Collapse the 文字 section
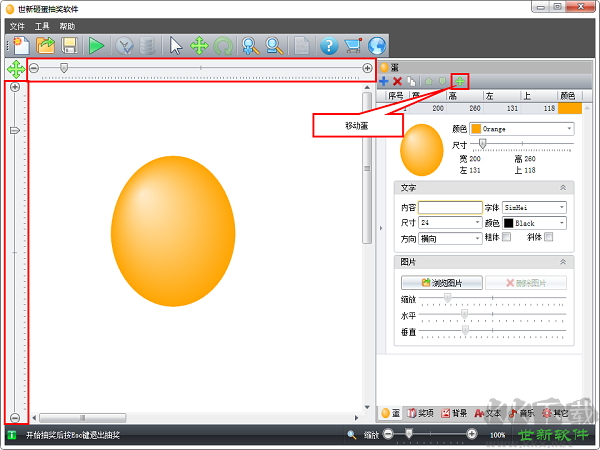Screen dimensions: 600x450 point(562,187)
